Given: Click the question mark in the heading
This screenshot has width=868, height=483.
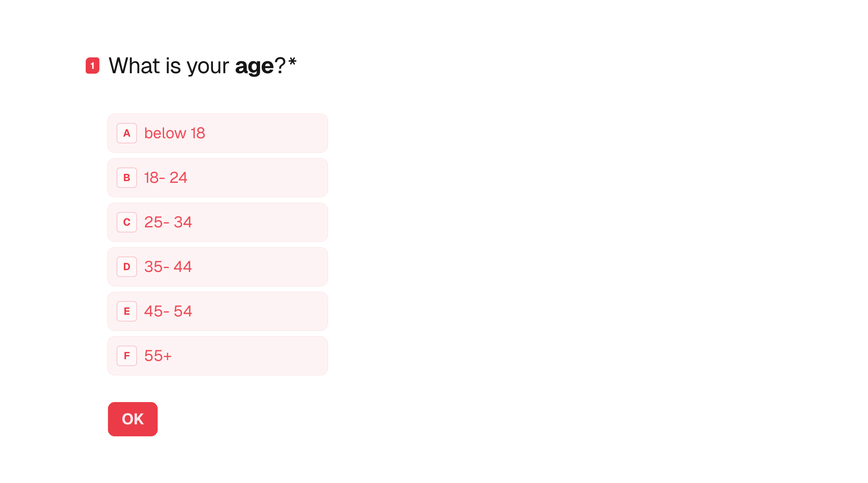Looking at the screenshot, I should coord(280,66).
